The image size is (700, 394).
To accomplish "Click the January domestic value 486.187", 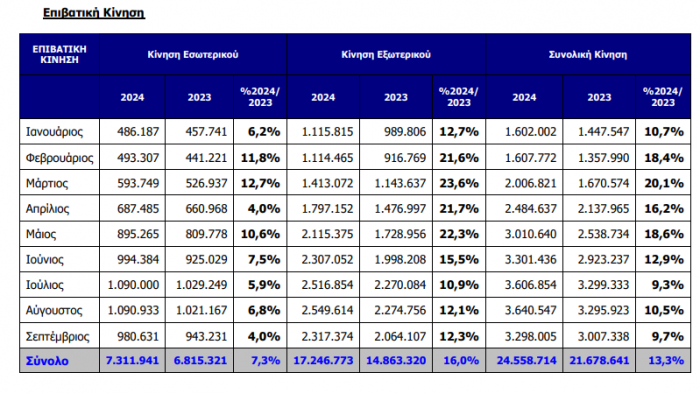I will [x=138, y=132].
